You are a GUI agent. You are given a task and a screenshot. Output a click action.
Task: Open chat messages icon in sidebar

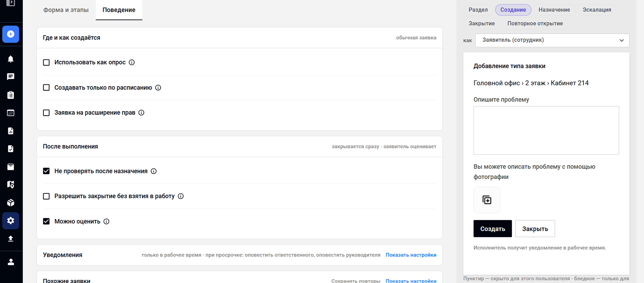10,76
